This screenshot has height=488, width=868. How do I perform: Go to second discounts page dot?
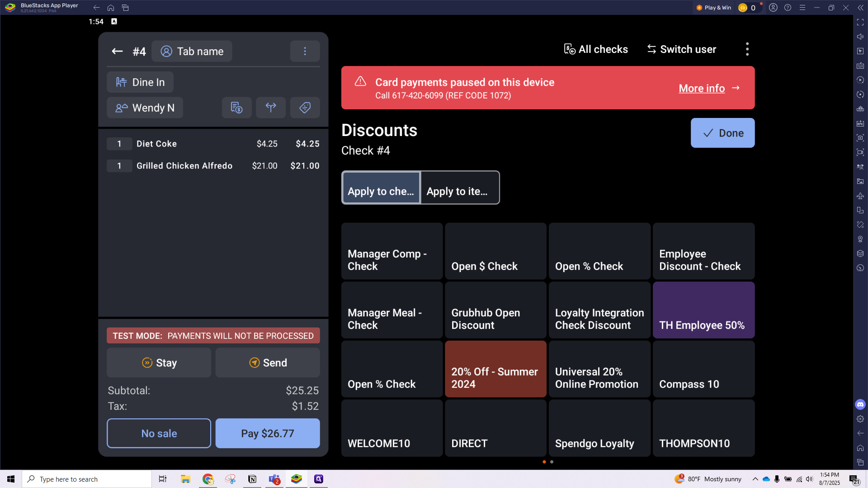[x=552, y=462]
